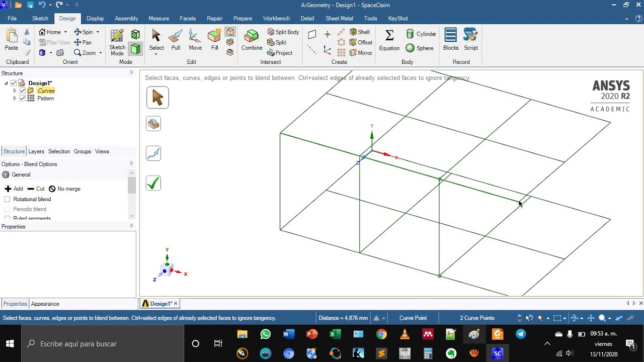Choose the Move tool
This screenshot has height=362, width=644.
point(195,40)
